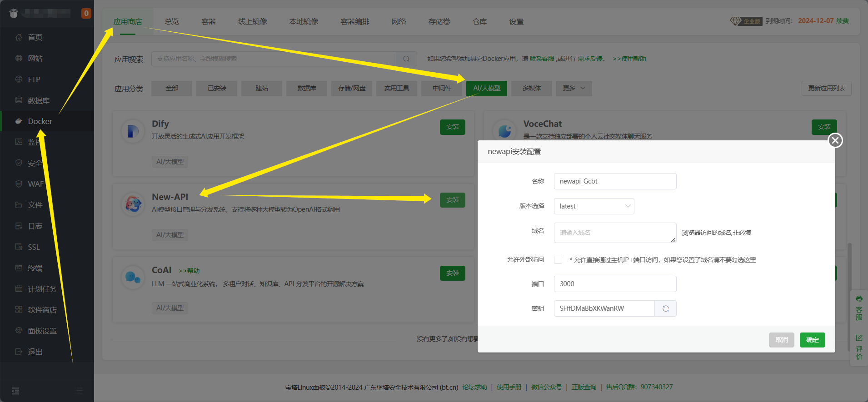This screenshot has height=402, width=868.
Task: Switch to the 本地镜像 tab
Action: 304,21
